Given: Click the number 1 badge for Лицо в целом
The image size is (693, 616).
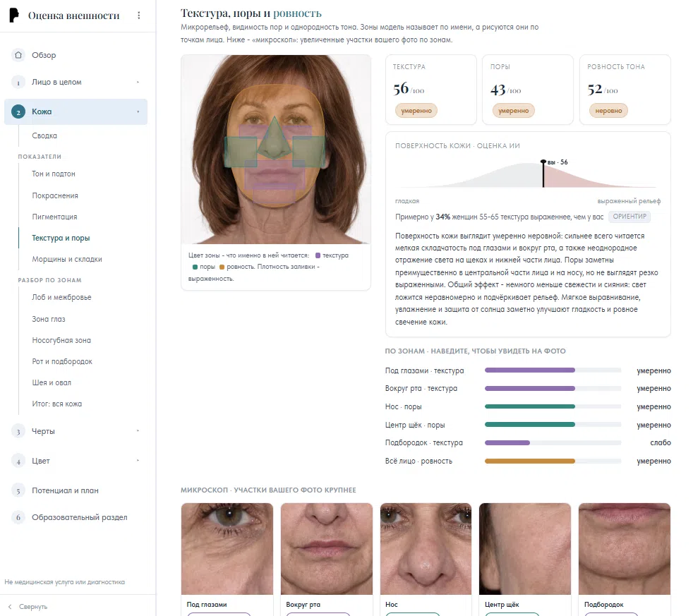Looking at the screenshot, I should (x=18, y=83).
